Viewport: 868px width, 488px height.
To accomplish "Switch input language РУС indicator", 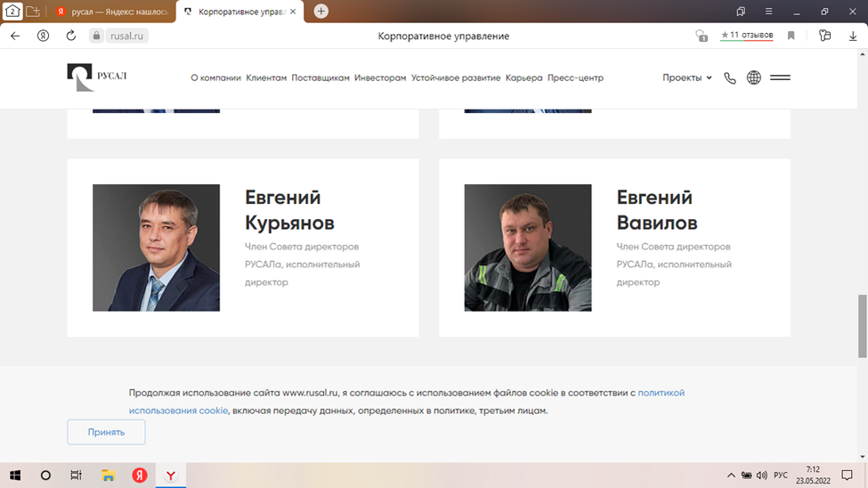I will (x=781, y=476).
